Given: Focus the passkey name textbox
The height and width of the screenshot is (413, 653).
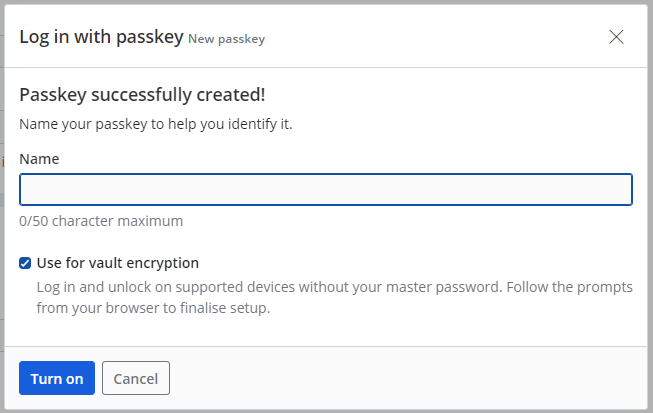Looking at the screenshot, I should [x=326, y=190].
